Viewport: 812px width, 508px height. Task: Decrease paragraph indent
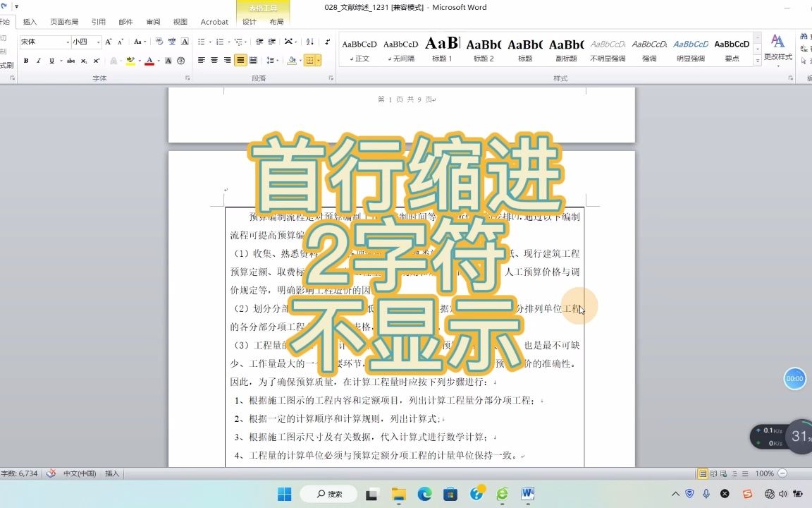point(259,42)
